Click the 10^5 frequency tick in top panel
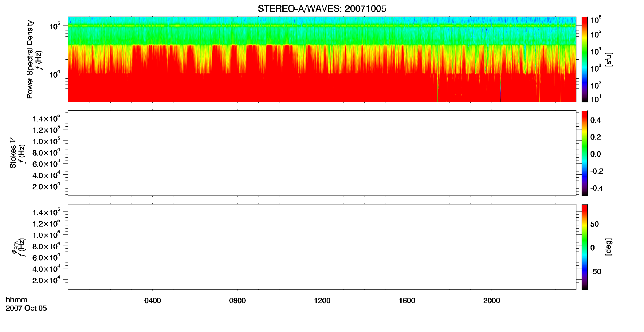 tap(55, 26)
